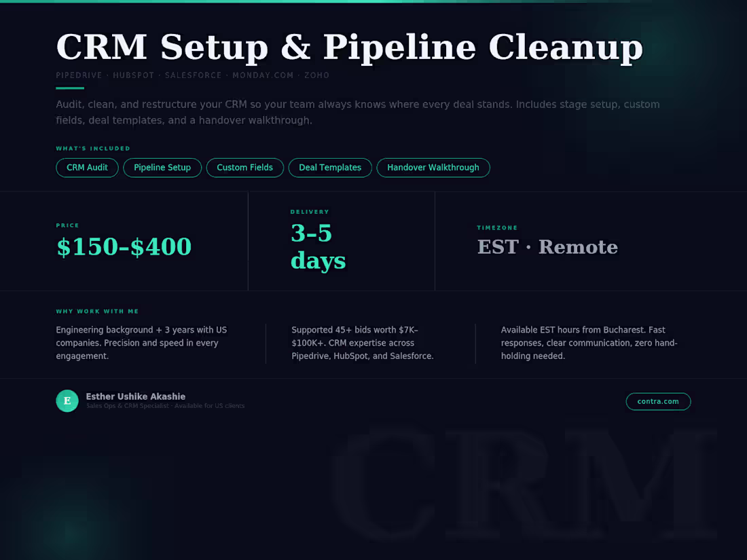Enable the Pipeline Setup pill
Image resolution: width=747 pixels, height=560 pixels.
click(x=162, y=168)
